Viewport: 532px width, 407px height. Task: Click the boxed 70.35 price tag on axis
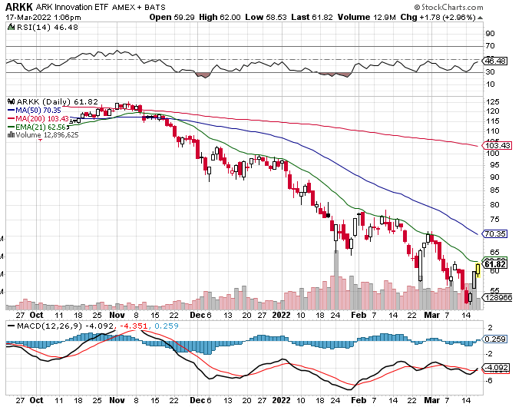point(495,234)
